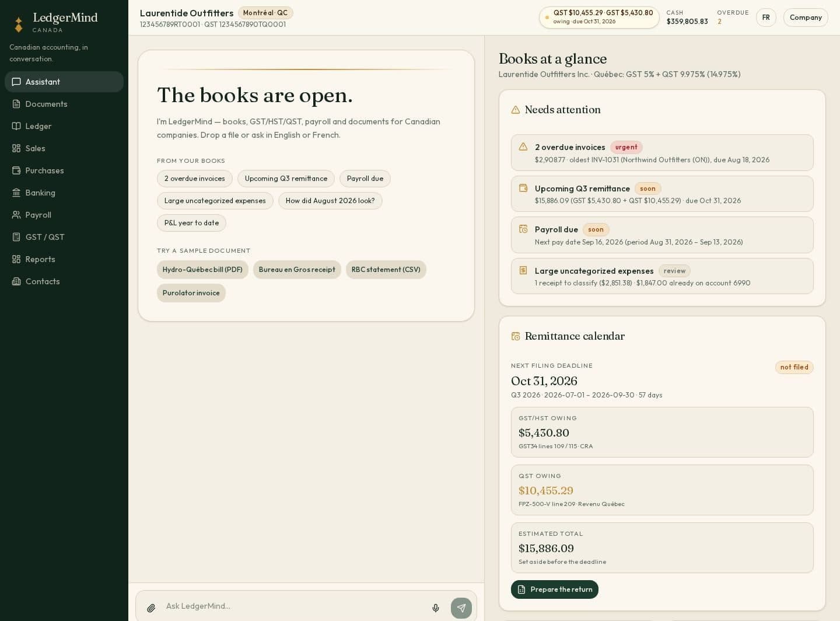Click the icon on Large uncategorized expenses card
This screenshot has height=621, width=840.
pyautogui.click(x=523, y=270)
